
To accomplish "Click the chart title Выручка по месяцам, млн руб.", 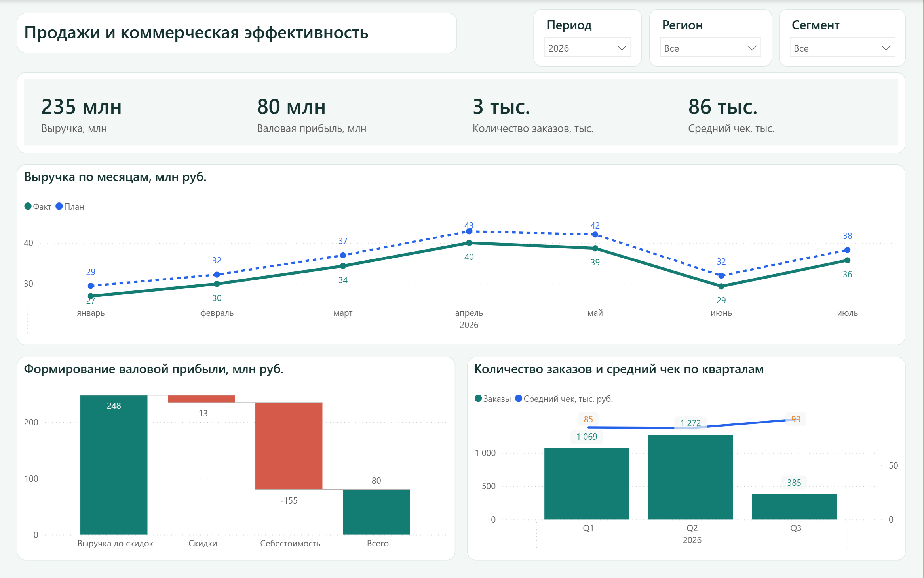I will coord(115,177).
